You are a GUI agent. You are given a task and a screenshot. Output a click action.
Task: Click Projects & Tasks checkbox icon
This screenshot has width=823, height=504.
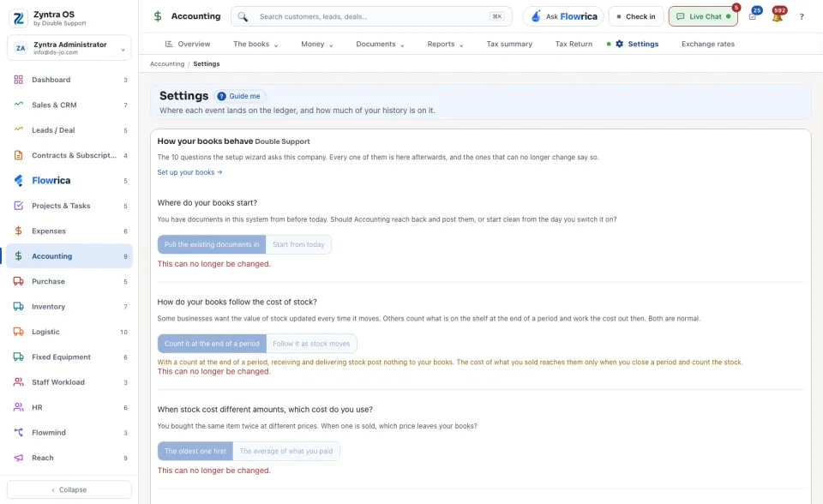click(x=18, y=206)
